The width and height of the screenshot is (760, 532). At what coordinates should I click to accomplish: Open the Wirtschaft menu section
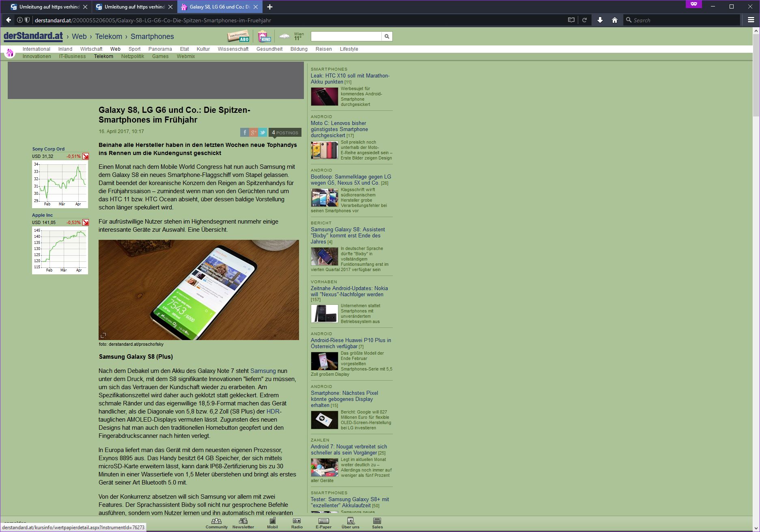point(91,49)
